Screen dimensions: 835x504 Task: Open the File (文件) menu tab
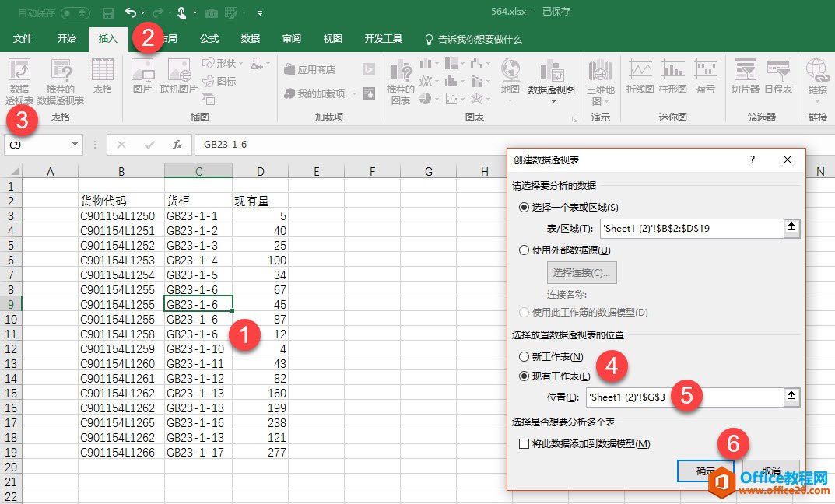(x=23, y=39)
